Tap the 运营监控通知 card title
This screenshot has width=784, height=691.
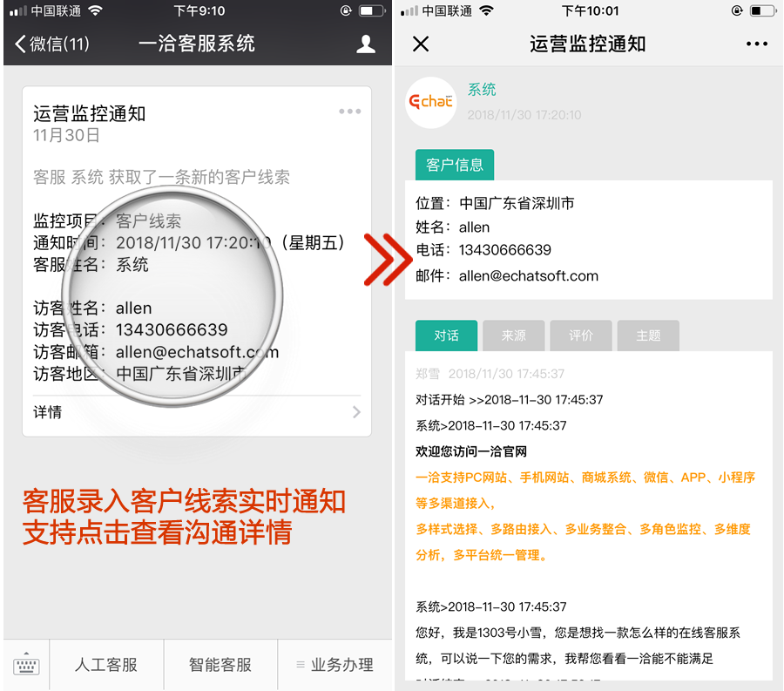point(89,113)
